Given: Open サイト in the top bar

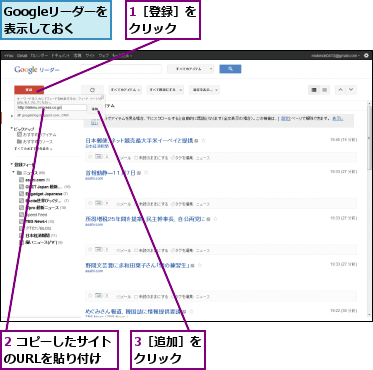Looking at the screenshot, I should coord(90,55).
